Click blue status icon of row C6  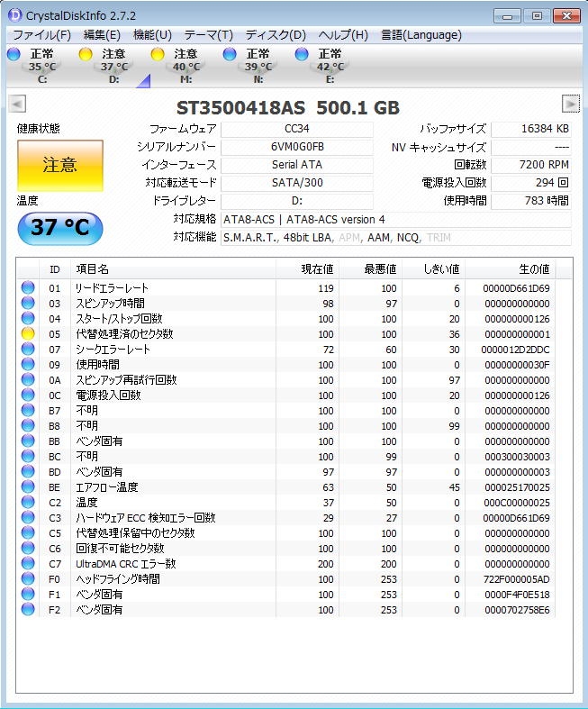tap(28, 549)
